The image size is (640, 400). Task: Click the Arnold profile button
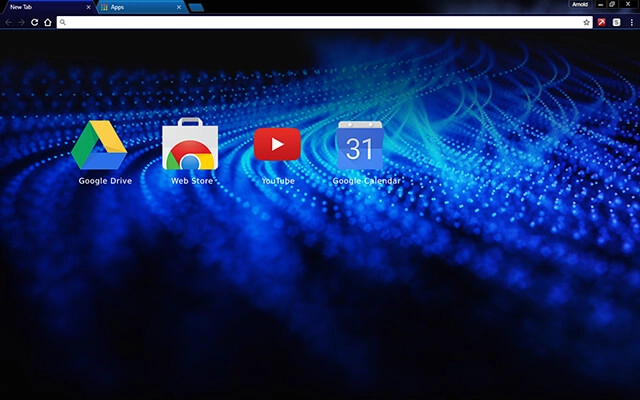pyautogui.click(x=580, y=4)
